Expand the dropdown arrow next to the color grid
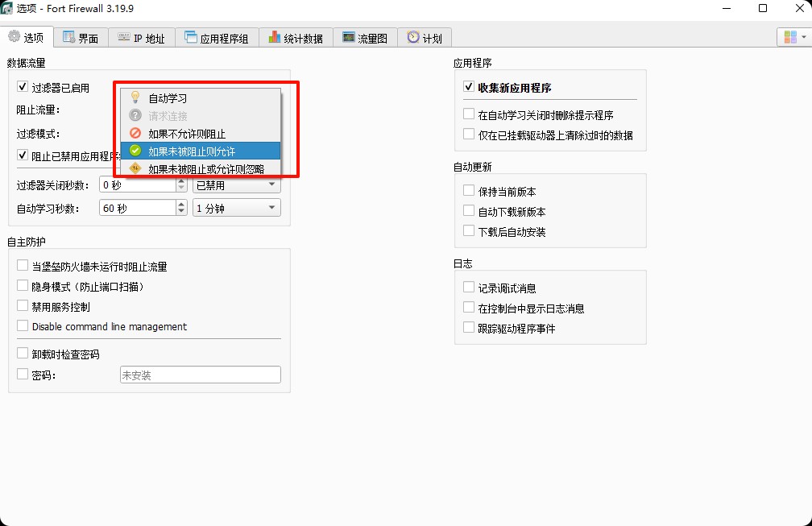This screenshot has width=812, height=526. tap(805, 36)
